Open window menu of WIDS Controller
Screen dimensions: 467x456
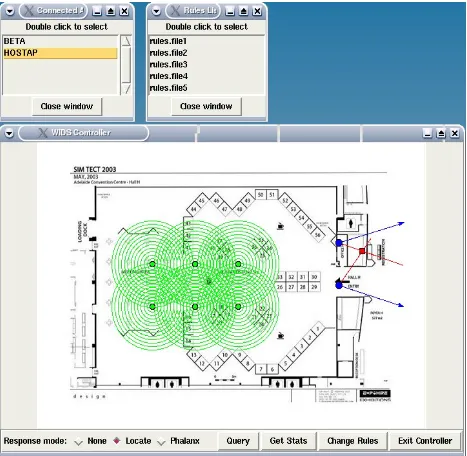point(9,133)
